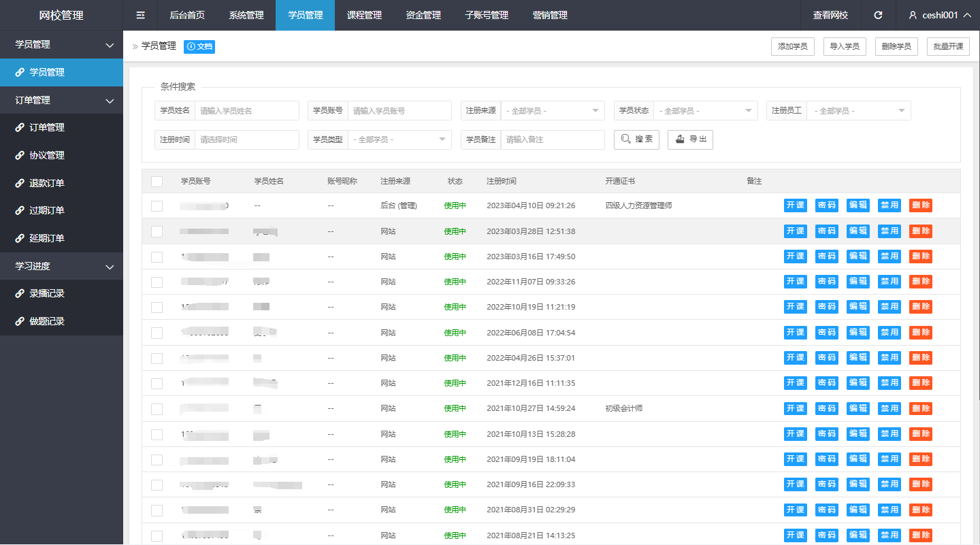Expand the 学员状态 dropdown
Viewport: 980px width, 545px height.
click(x=706, y=111)
